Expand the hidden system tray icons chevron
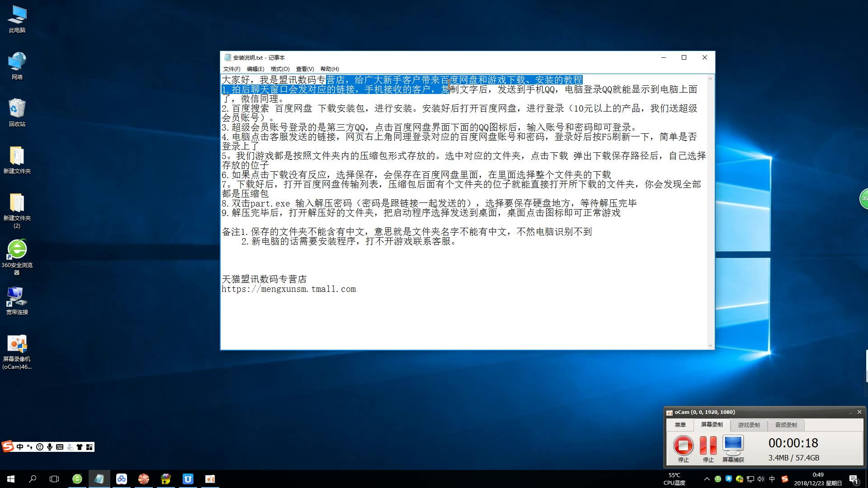This screenshot has width=868, height=488. [x=707, y=479]
